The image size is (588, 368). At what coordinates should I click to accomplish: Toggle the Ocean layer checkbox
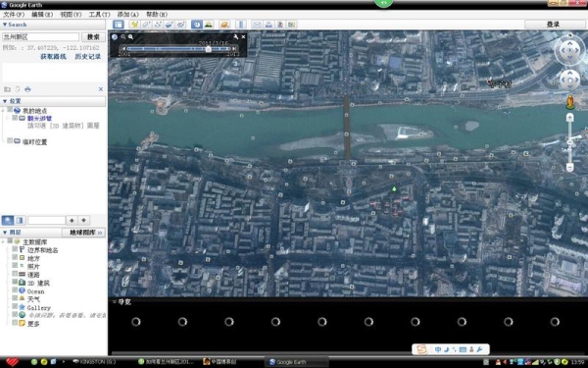[15, 290]
